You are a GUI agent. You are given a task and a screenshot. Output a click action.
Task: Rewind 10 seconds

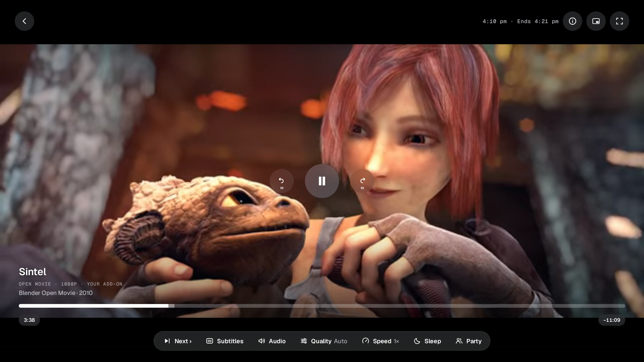pyautogui.click(x=281, y=181)
